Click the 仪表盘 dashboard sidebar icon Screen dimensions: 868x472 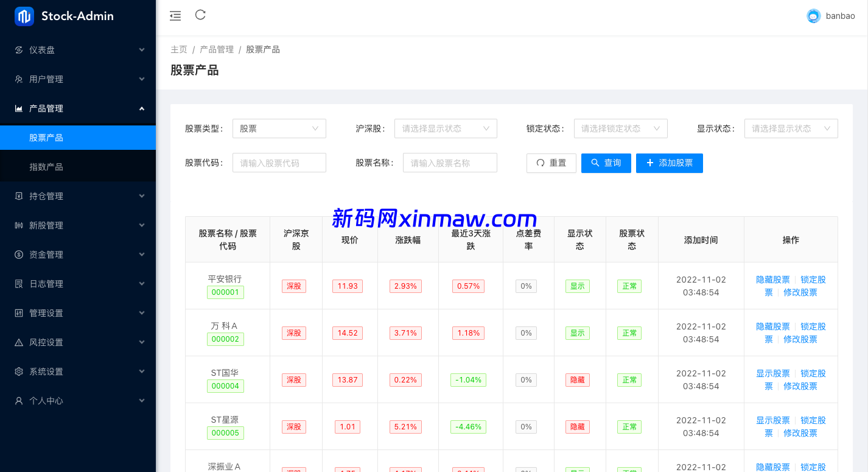[x=19, y=50]
